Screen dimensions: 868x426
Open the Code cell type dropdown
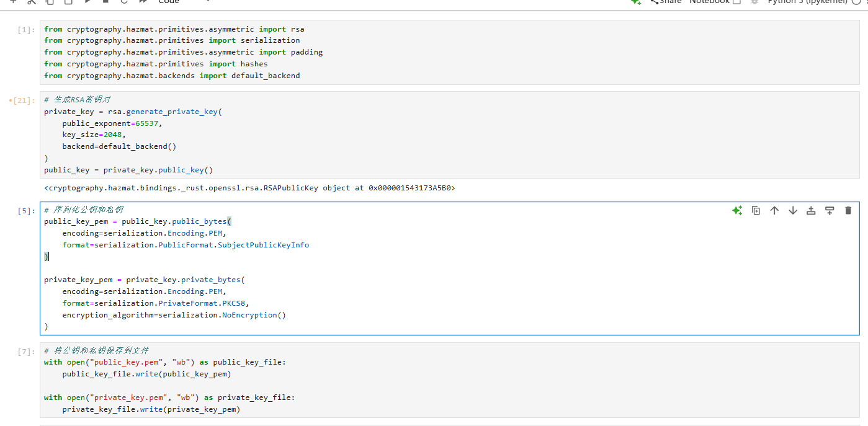[x=168, y=2]
